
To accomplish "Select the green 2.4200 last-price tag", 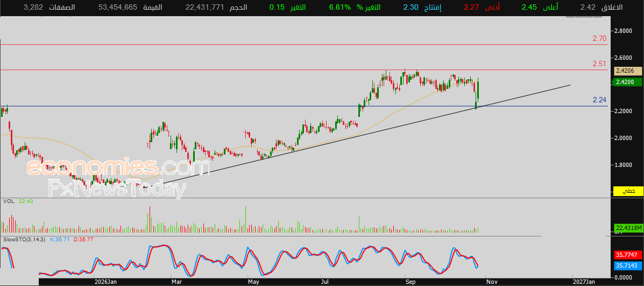I will point(627,82).
